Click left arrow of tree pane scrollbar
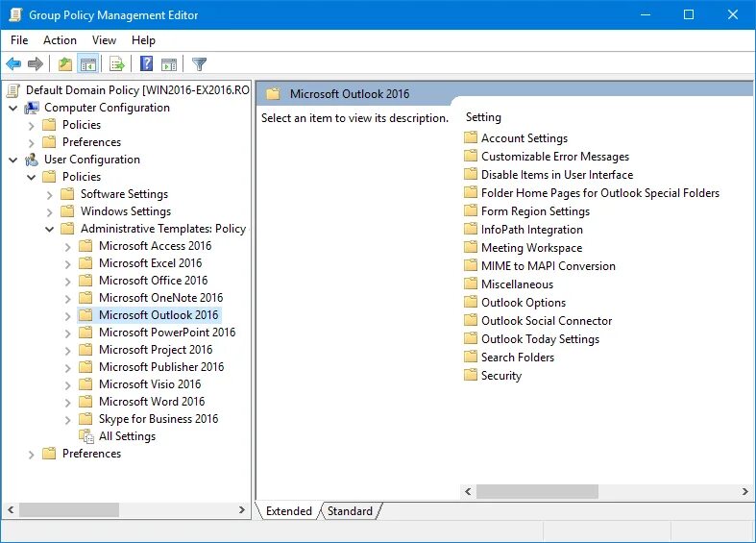 coord(11,509)
